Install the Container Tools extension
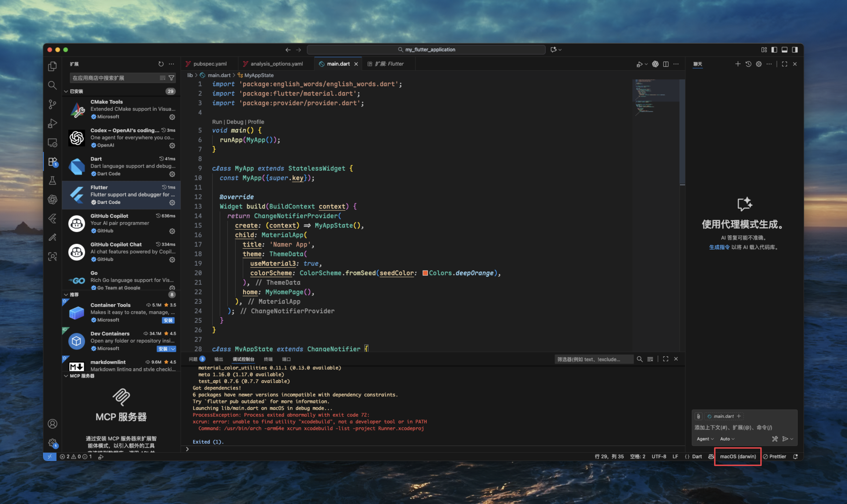Image resolution: width=847 pixels, height=504 pixels. 168,320
